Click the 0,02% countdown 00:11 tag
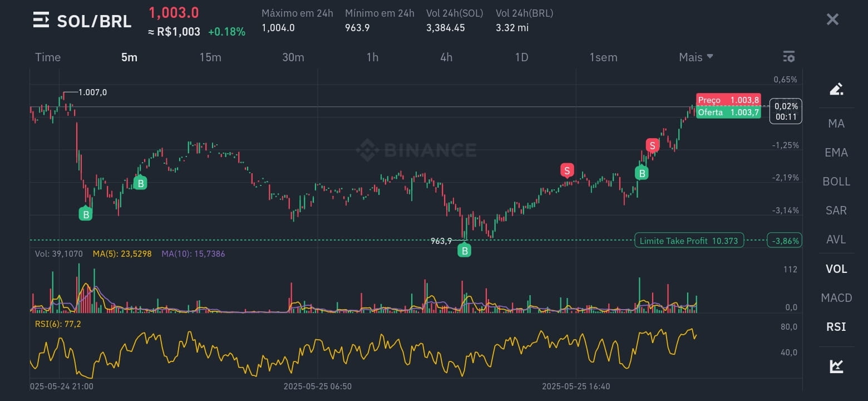Viewport: 868px width, 401px height. 786,111
